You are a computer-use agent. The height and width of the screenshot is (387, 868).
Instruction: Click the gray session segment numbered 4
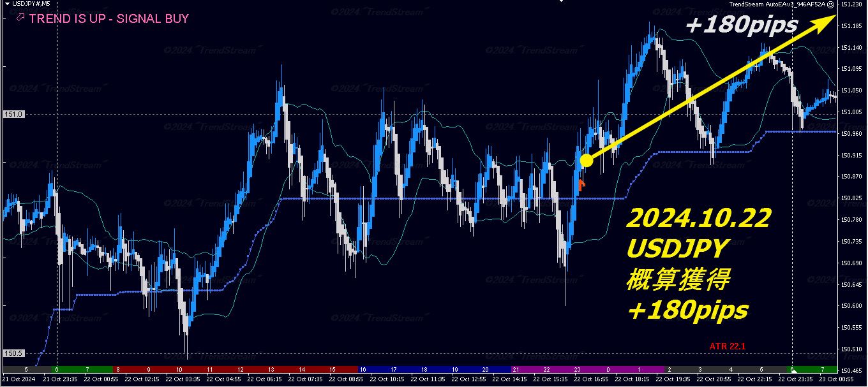tap(730, 369)
